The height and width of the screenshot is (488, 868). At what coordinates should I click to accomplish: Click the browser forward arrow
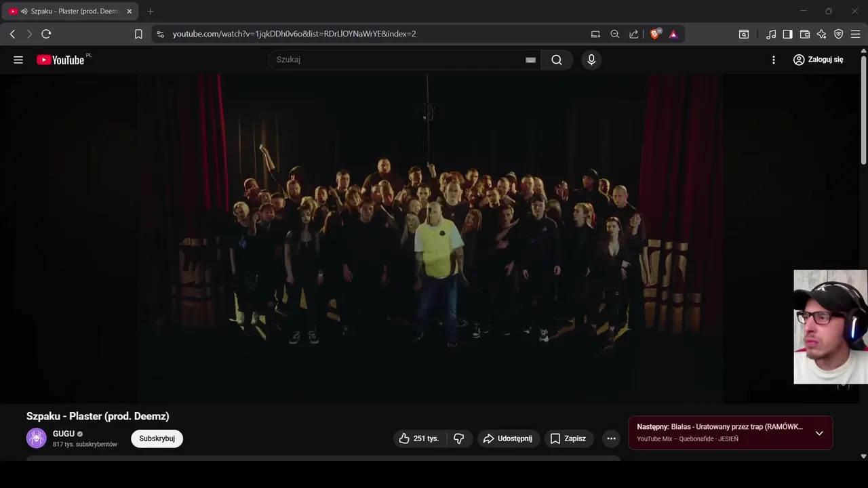[29, 34]
